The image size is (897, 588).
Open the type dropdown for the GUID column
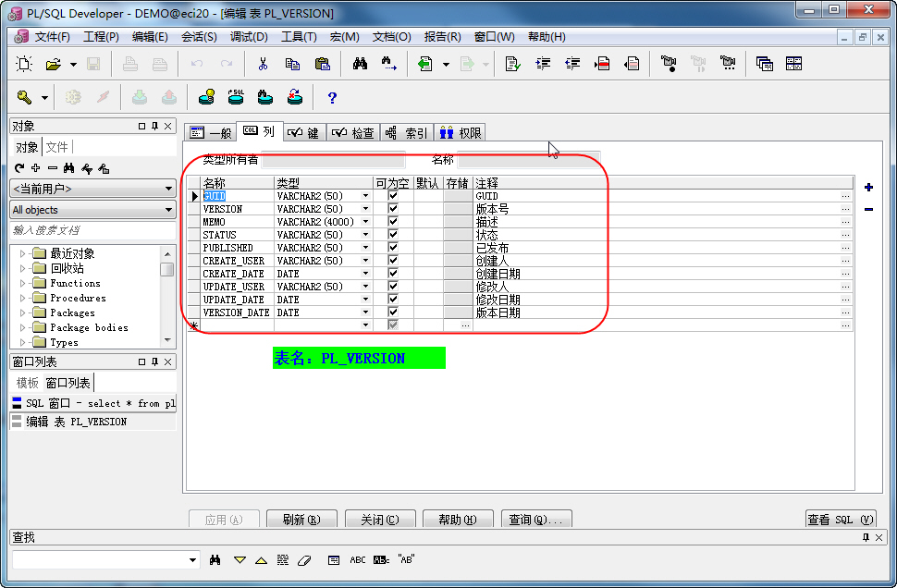(x=365, y=196)
